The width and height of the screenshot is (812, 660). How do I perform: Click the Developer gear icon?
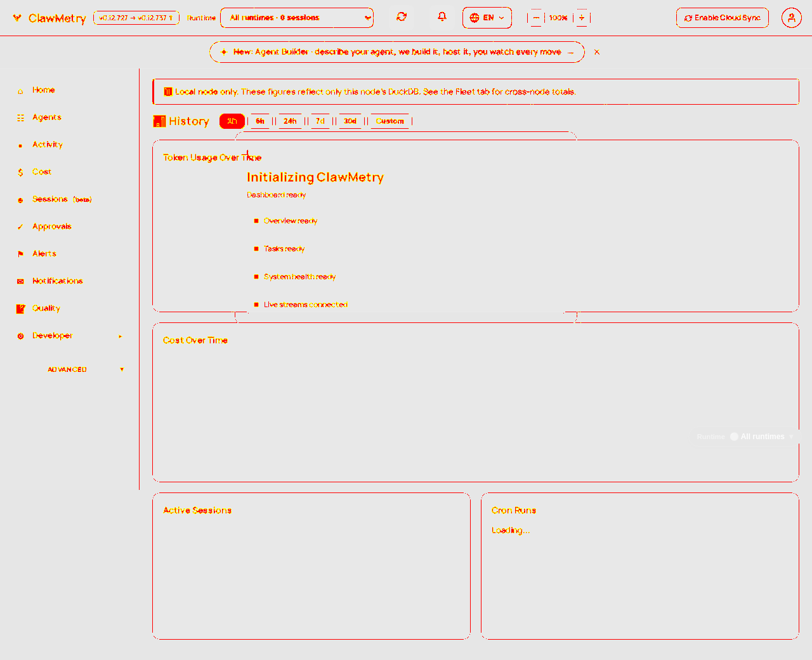coord(20,336)
